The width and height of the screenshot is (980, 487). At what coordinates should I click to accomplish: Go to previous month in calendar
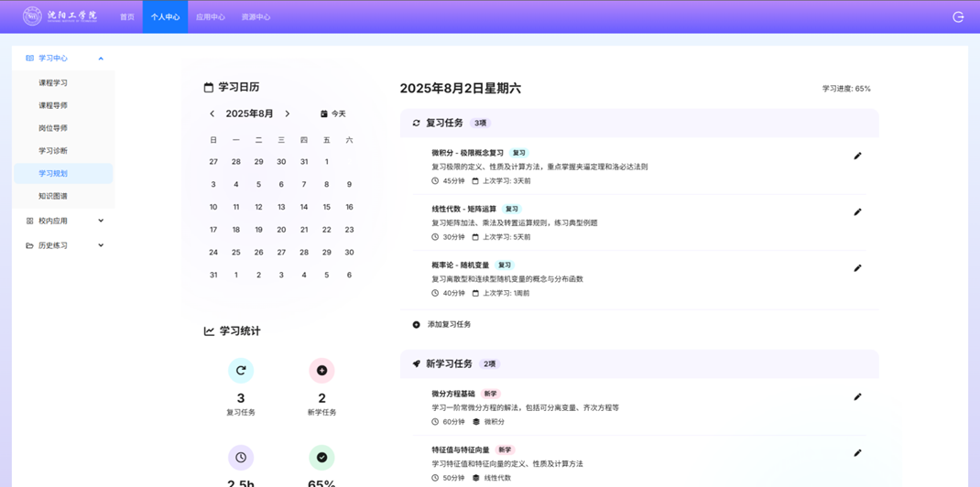coord(212,114)
